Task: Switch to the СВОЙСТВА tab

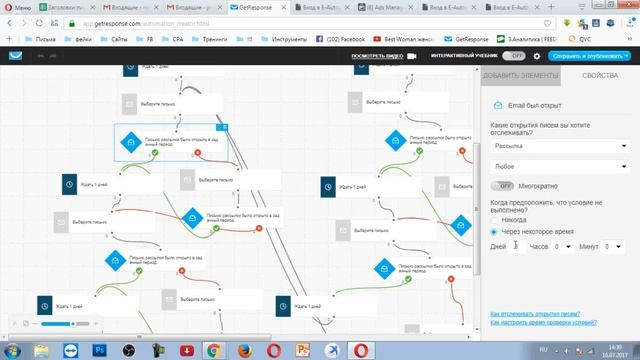Action: (x=600, y=76)
